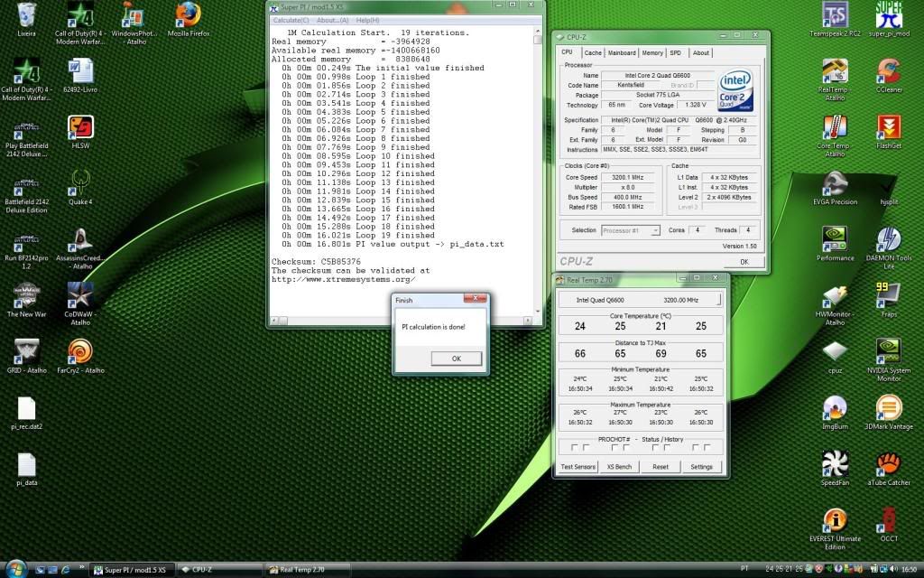Click Super PI horizontal scrollbar
The image size is (924, 578).
point(402,321)
